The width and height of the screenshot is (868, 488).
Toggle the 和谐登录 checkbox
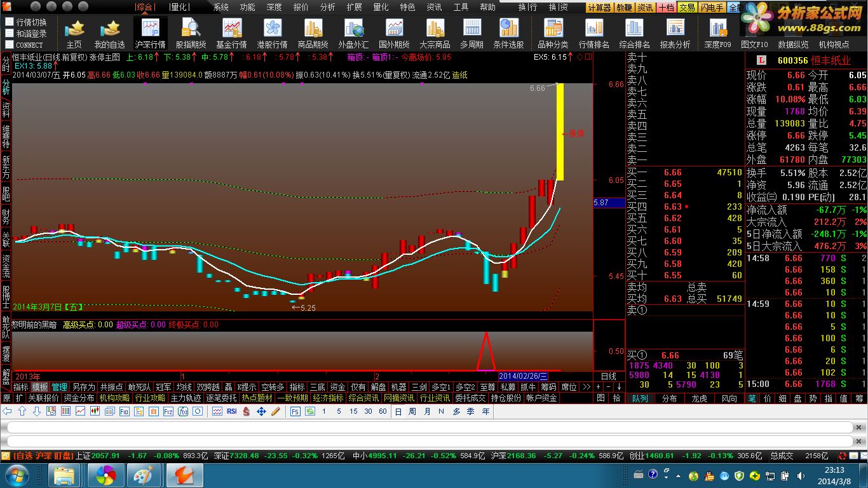pos(10,33)
